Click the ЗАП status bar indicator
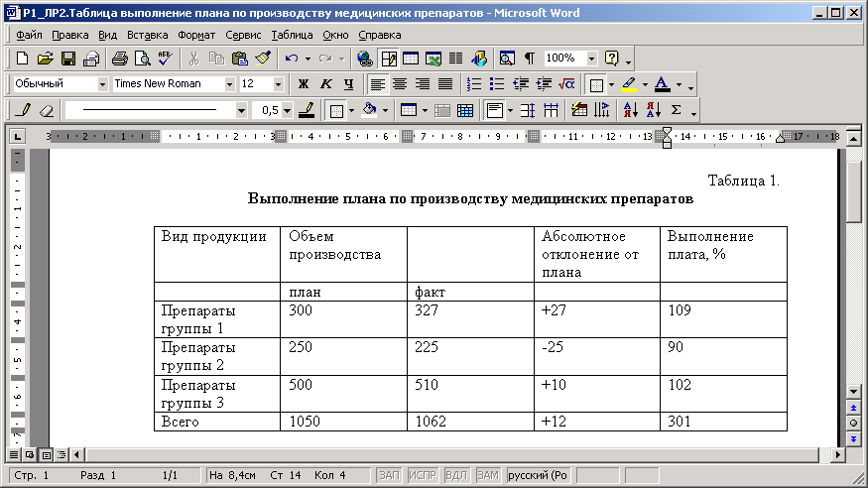868x488 pixels. [389, 475]
